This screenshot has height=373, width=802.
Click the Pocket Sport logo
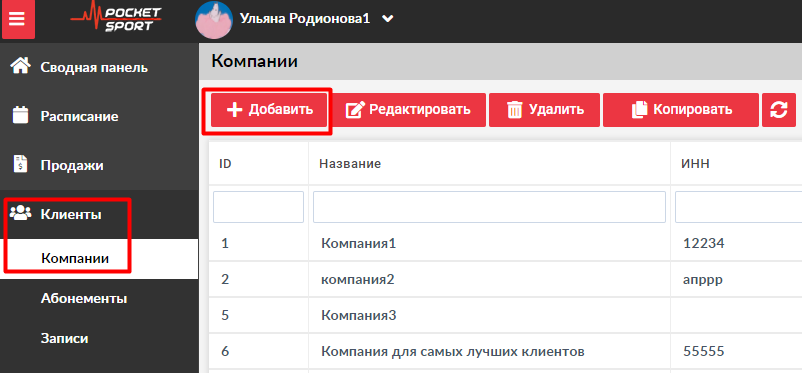pyautogui.click(x=116, y=18)
